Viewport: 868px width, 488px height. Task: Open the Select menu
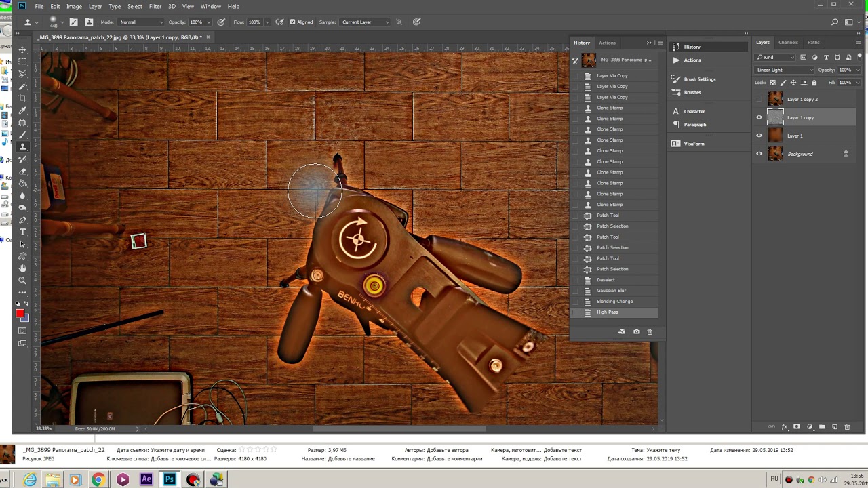134,6
